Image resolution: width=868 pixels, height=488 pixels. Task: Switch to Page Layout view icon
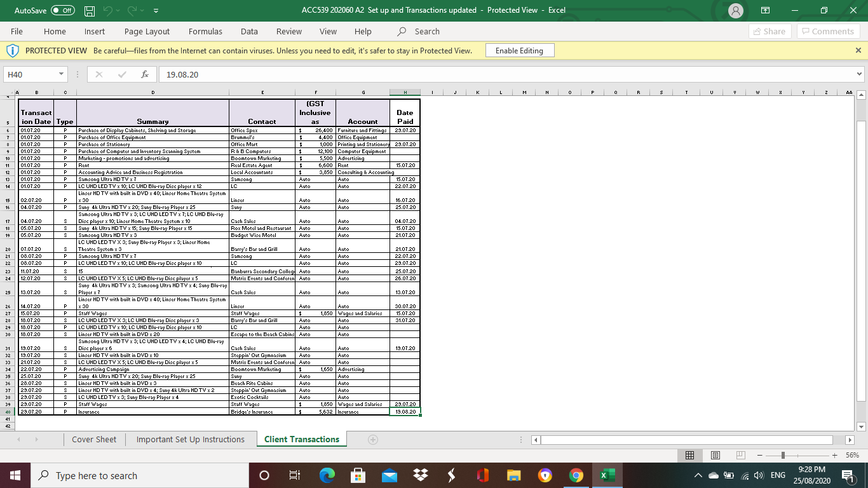(x=715, y=455)
